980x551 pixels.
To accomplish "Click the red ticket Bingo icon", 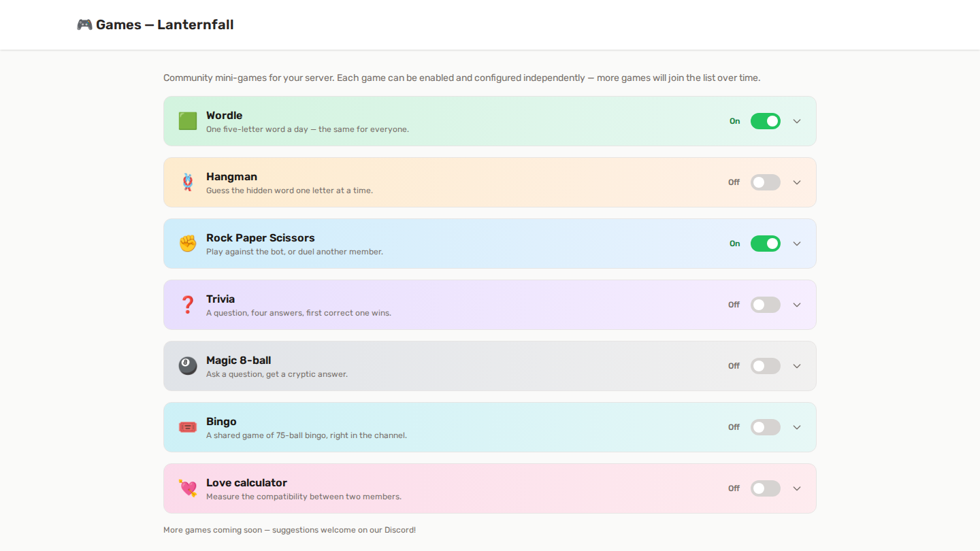I will 188,427.
